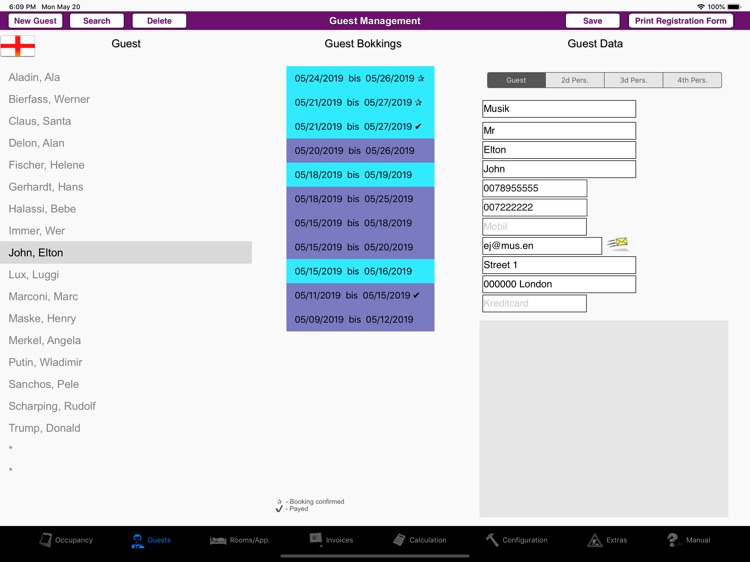Open booking 05/15/2019 bis 05/16/2019

(x=360, y=271)
